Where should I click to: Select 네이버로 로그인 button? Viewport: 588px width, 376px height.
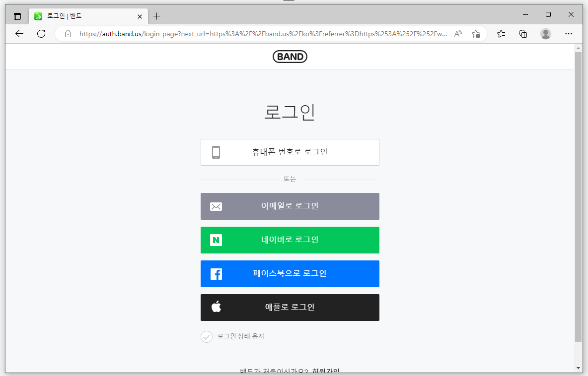290,240
